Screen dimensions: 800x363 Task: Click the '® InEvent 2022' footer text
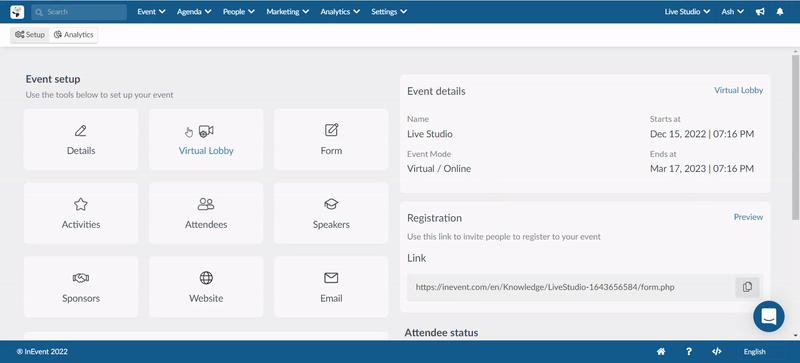point(42,352)
